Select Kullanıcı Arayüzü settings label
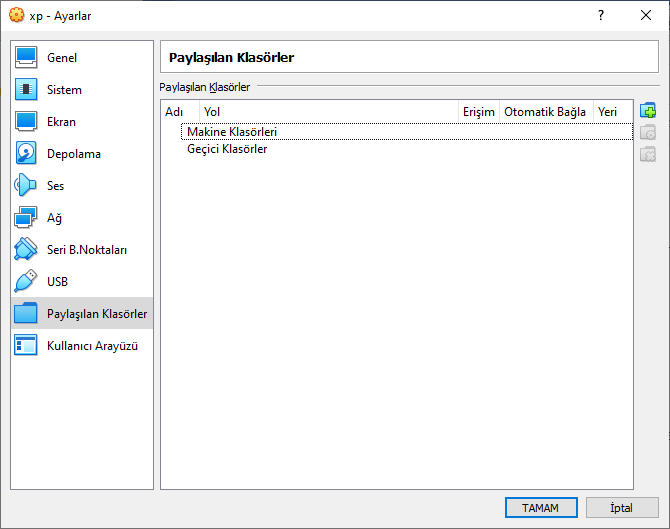Image resolution: width=670 pixels, height=529 pixels. [92, 346]
